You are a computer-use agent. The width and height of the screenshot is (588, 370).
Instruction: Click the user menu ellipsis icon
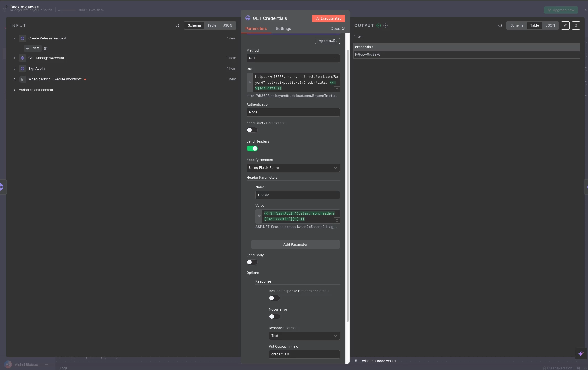click(x=47, y=365)
